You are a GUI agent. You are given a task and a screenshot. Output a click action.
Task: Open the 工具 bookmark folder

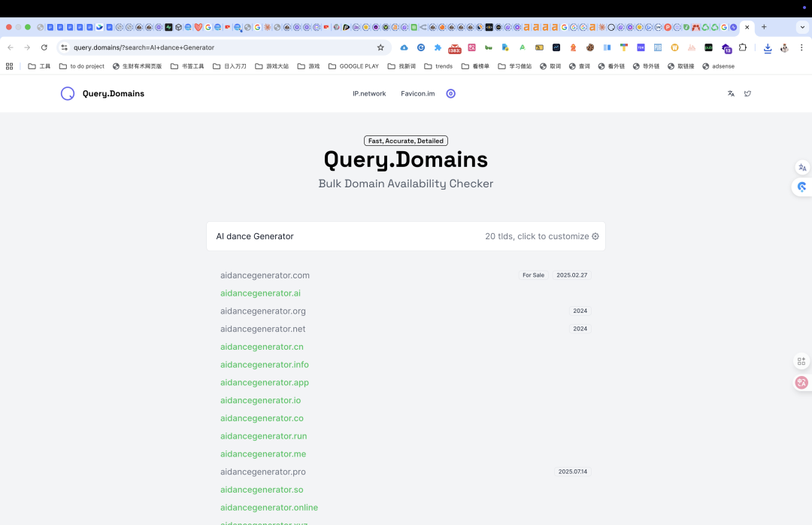coord(39,66)
